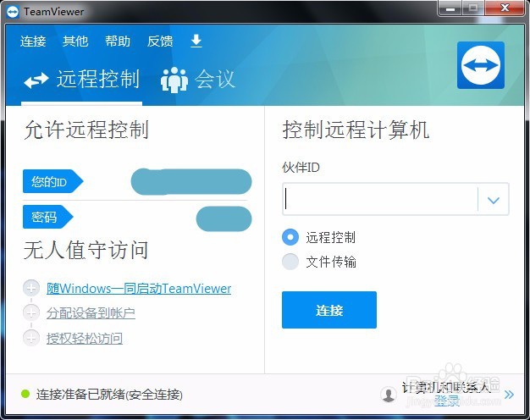
Task: Click the blurred ID value field
Action: (x=191, y=181)
